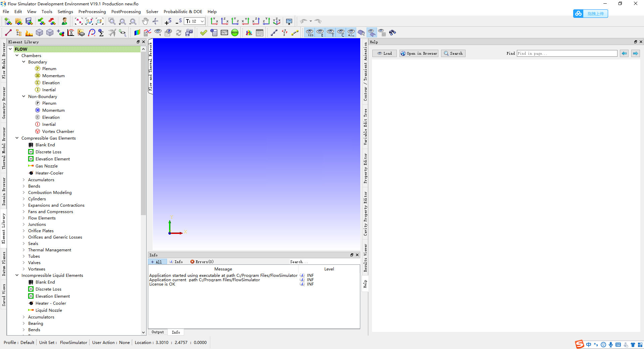Collapse the FLOW tree root
Viewport: 644px width, 349px height.
10,49
